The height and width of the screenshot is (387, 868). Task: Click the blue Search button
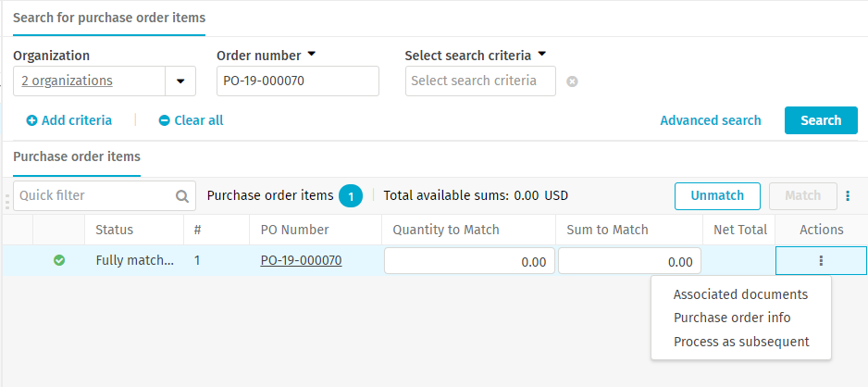click(821, 120)
